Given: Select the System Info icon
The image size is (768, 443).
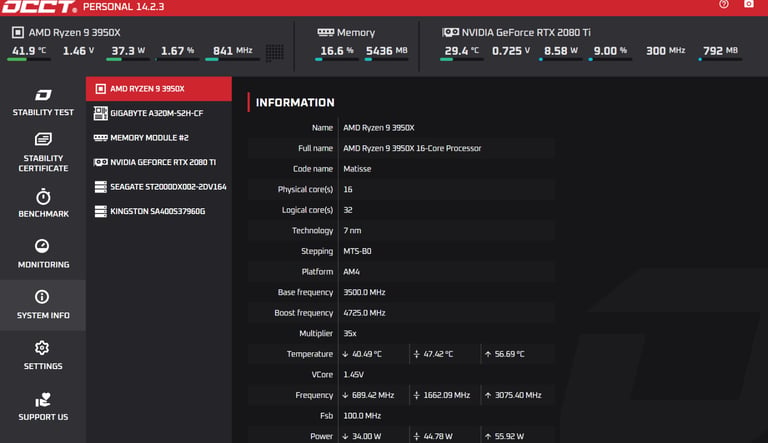Looking at the screenshot, I should click(42, 296).
